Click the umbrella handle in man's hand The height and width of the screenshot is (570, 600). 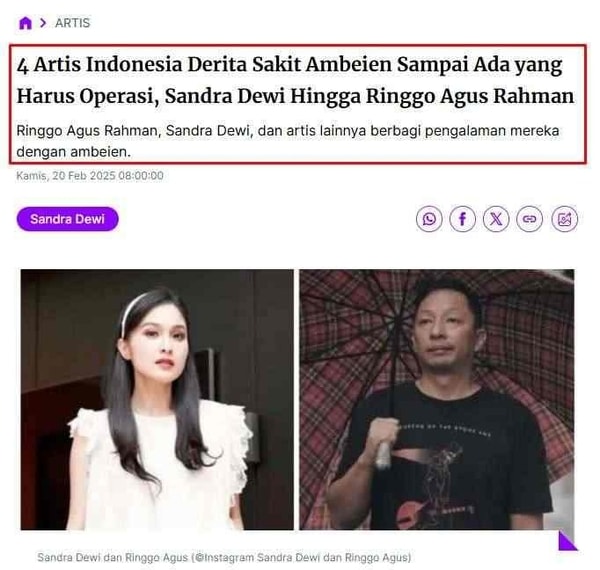pos(383,454)
